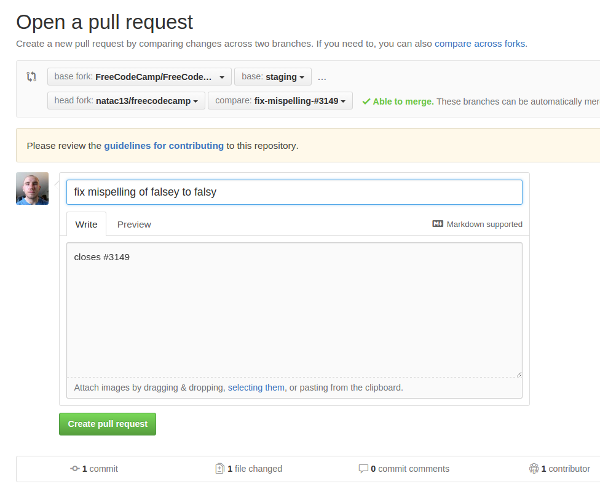The image size is (600, 489).
Task: Open the head fork natac13/freecodecamp dropdown
Action: [125, 101]
